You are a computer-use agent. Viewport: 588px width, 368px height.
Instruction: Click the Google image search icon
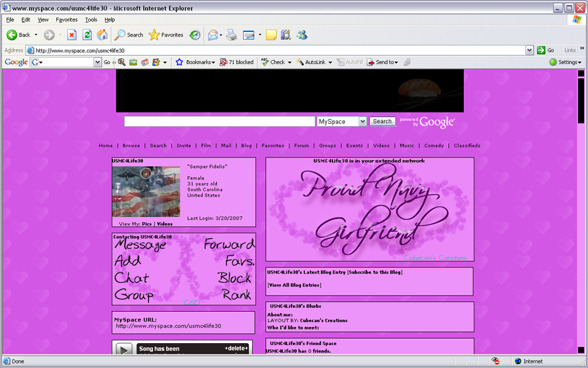click(133, 62)
